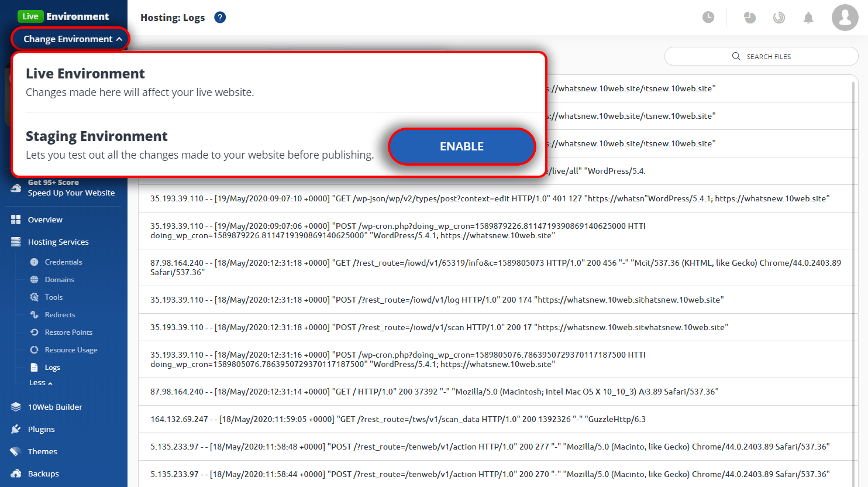Click the Resource Usage circle icon

pos(34,350)
